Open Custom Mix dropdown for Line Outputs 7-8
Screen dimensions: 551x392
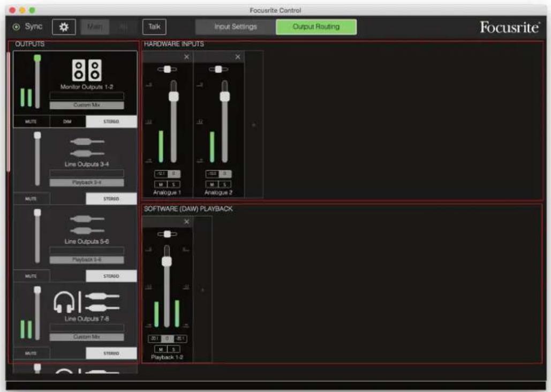click(87, 337)
